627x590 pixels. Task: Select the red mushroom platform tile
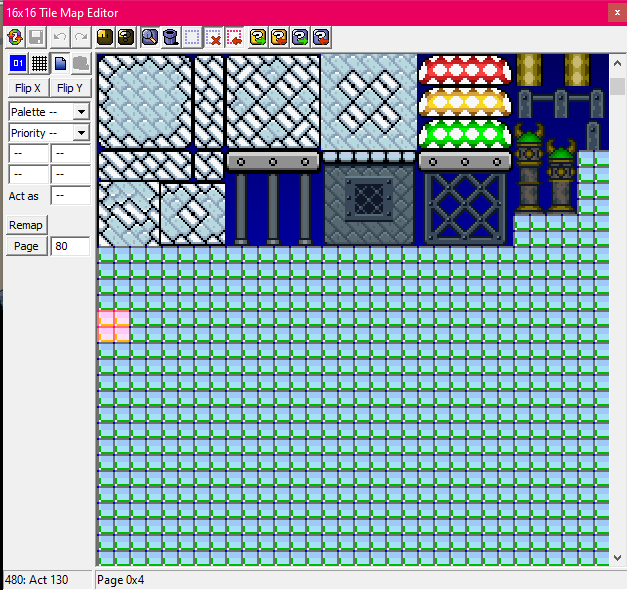click(x=465, y=70)
